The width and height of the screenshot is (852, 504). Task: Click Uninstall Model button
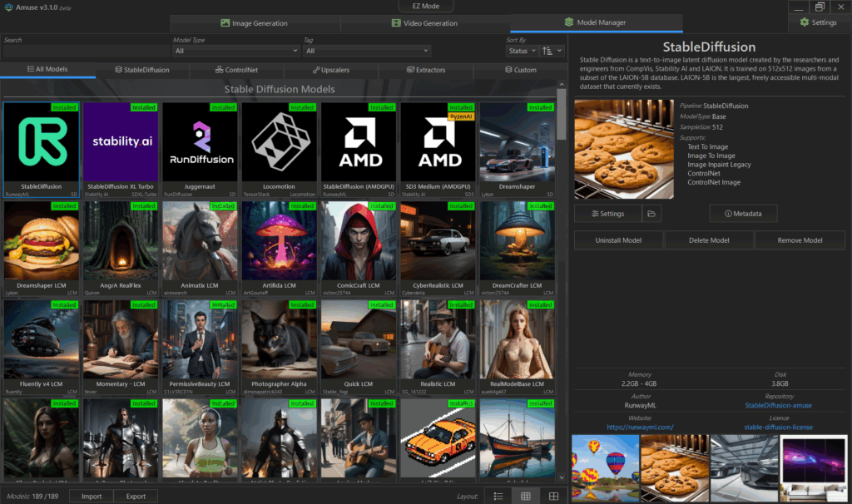pos(618,240)
